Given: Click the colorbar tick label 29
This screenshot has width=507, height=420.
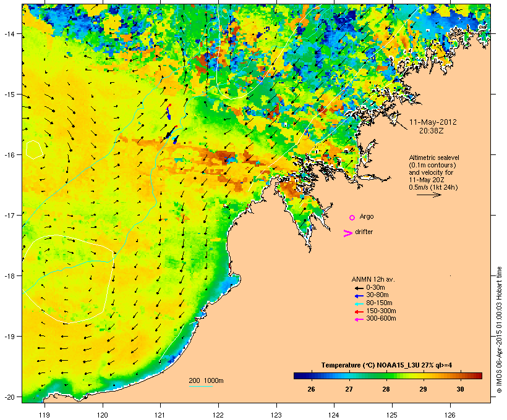Looking at the screenshot, I should pos(423,389).
